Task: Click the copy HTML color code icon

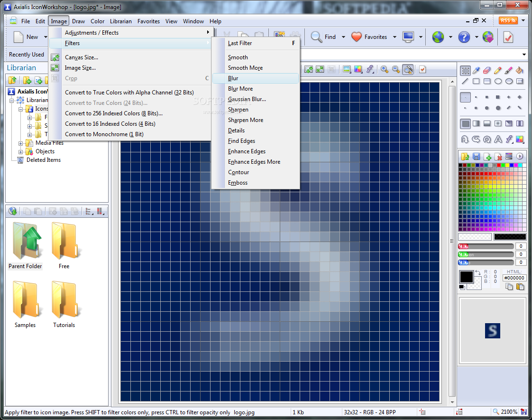Action: click(x=509, y=287)
